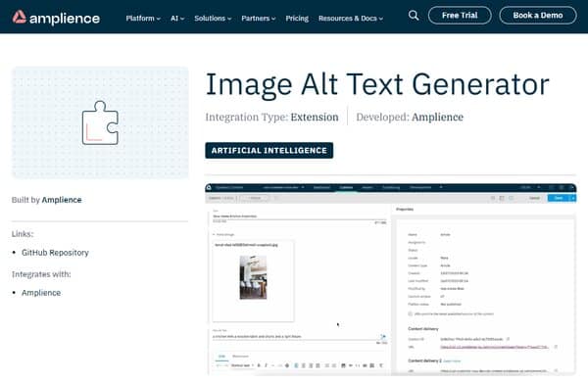Open the GitHub Repository link
The width and height of the screenshot is (588, 384).
tap(55, 253)
